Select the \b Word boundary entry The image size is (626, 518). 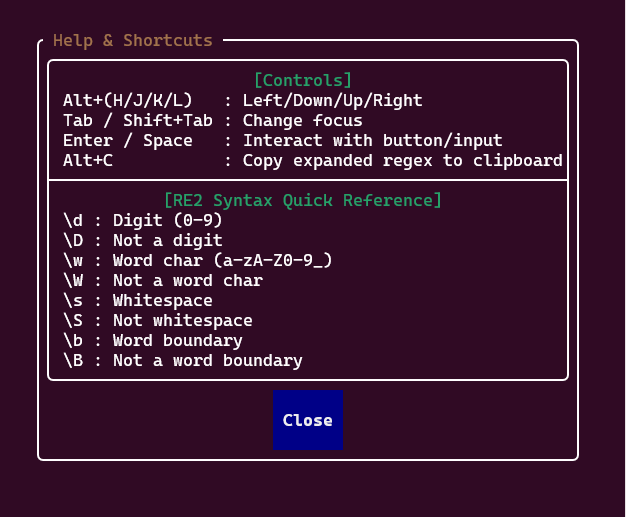[x=153, y=340]
